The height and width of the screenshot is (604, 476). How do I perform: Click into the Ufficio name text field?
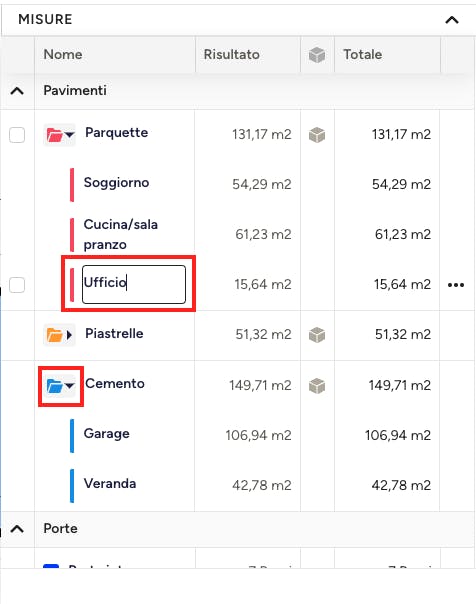point(134,284)
